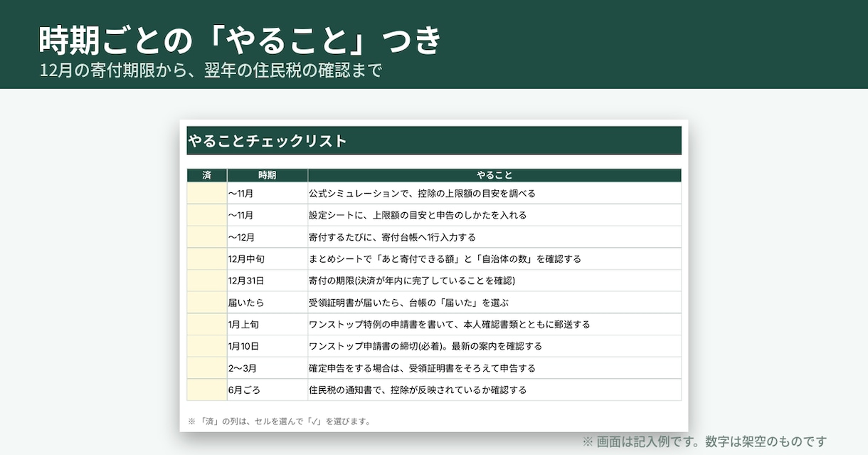Select the 済 cell for 12月中旬 row
Image resolution: width=868 pixels, height=455 pixels.
point(207,259)
